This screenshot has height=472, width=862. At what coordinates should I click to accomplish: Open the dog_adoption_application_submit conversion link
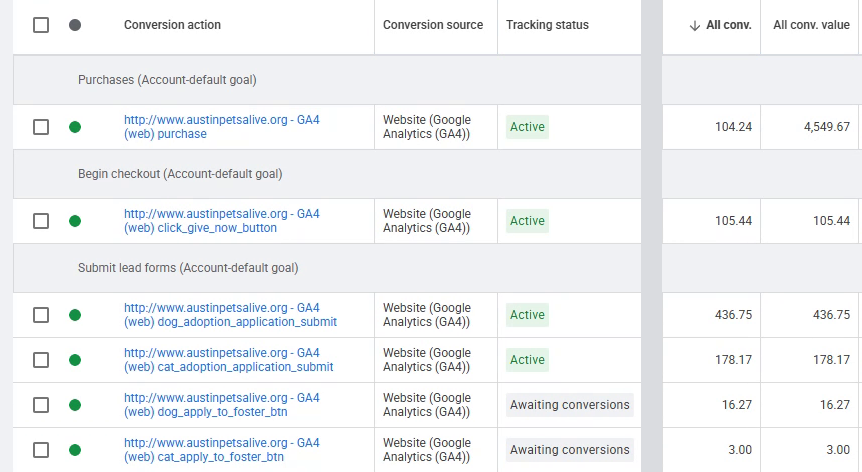point(230,315)
